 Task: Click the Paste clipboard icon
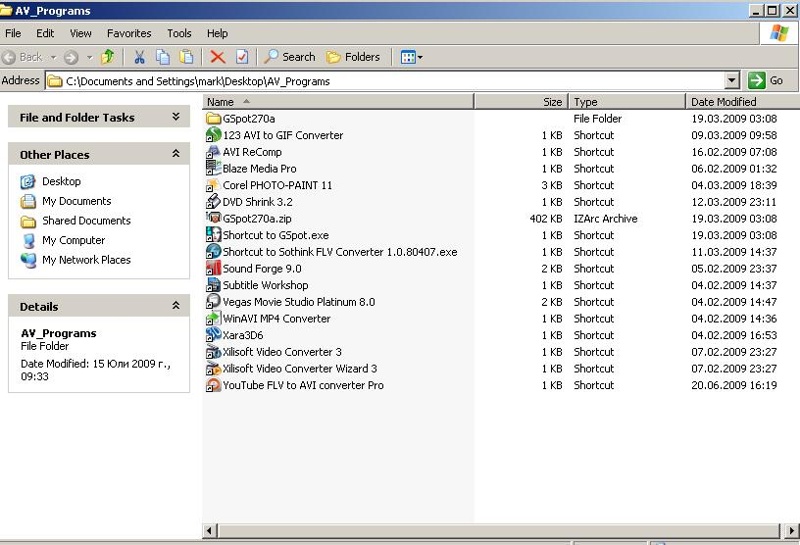pyautogui.click(x=186, y=57)
